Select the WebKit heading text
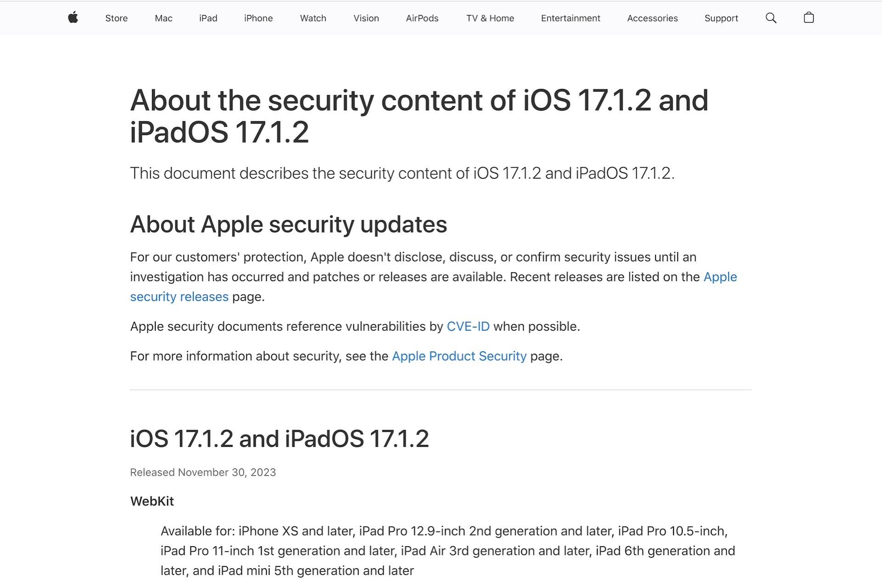The height and width of the screenshot is (588, 882). tap(152, 501)
